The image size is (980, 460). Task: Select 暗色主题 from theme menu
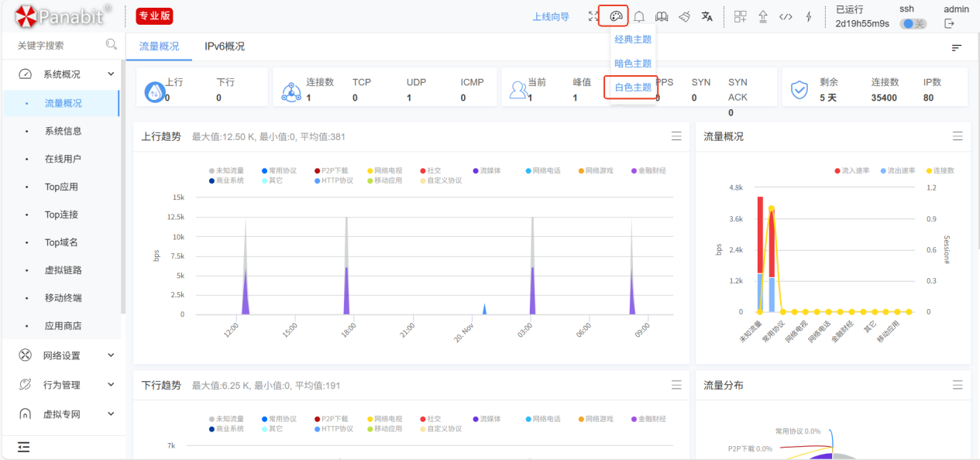coord(633,64)
